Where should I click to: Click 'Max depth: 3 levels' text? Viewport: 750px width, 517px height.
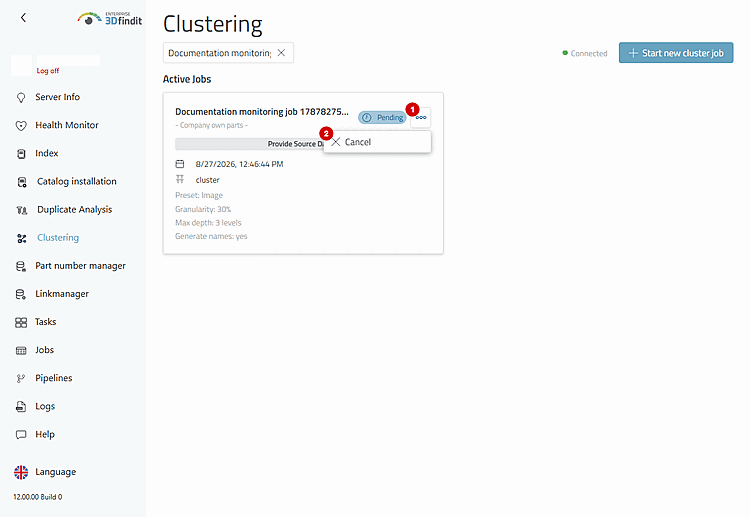click(x=208, y=223)
